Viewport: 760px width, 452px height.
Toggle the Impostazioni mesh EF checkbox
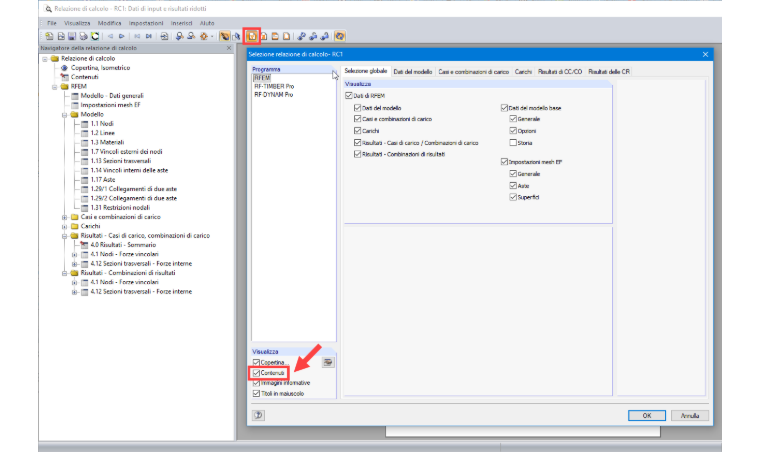(x=504, y=162)
